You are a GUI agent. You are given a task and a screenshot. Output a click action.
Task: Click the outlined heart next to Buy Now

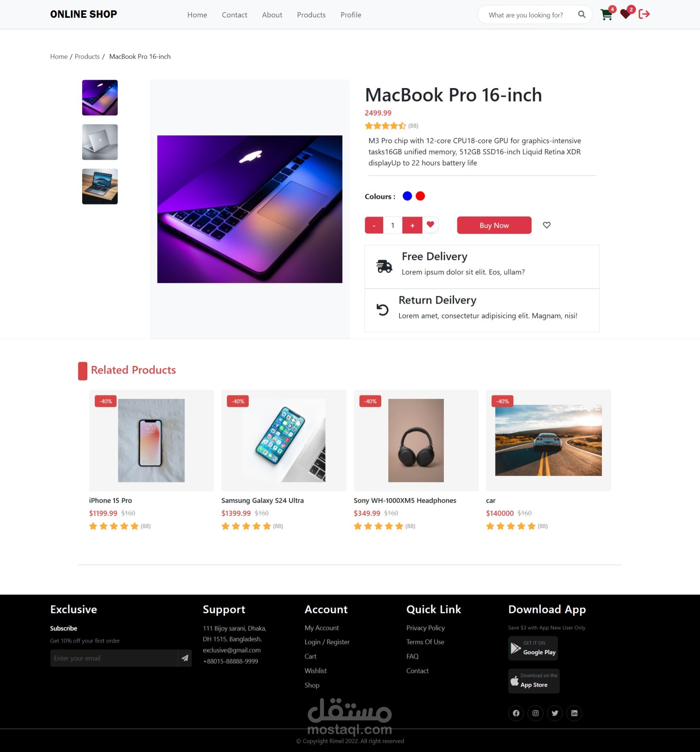coord(547,225)
